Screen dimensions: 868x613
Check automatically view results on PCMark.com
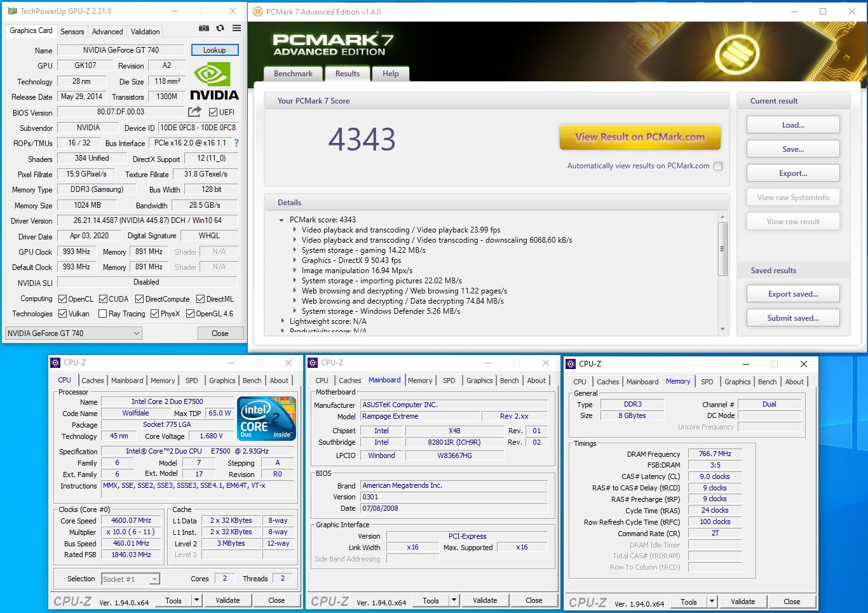[x=717, y=166]
